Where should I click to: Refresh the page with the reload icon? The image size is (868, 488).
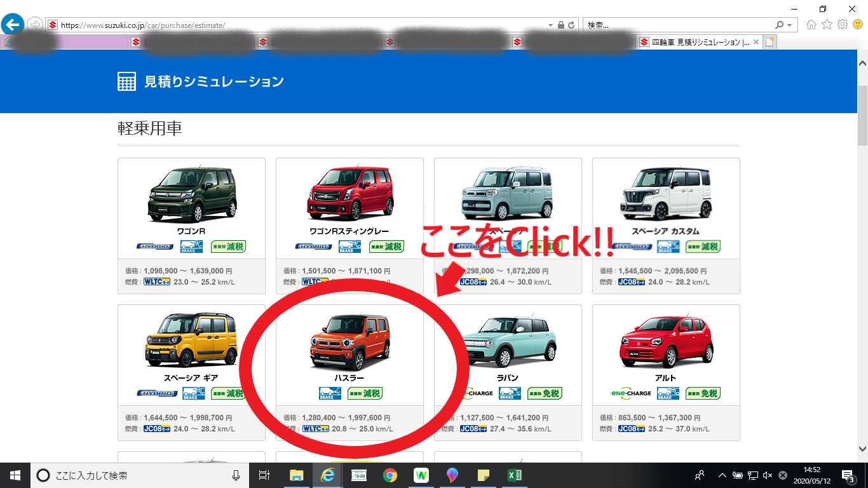click(571, 25)
